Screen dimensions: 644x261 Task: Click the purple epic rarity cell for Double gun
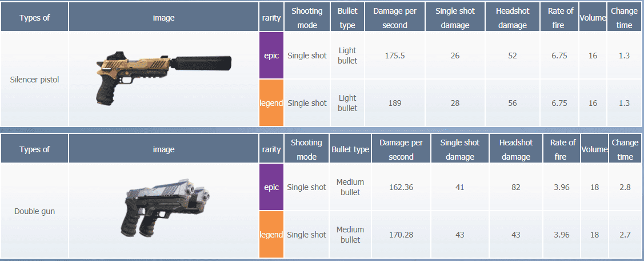pyautogui.click(x=271, y=187)
